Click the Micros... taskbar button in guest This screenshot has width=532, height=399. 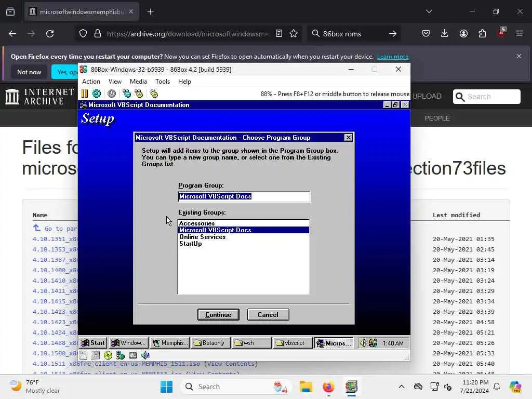[334, 343]
